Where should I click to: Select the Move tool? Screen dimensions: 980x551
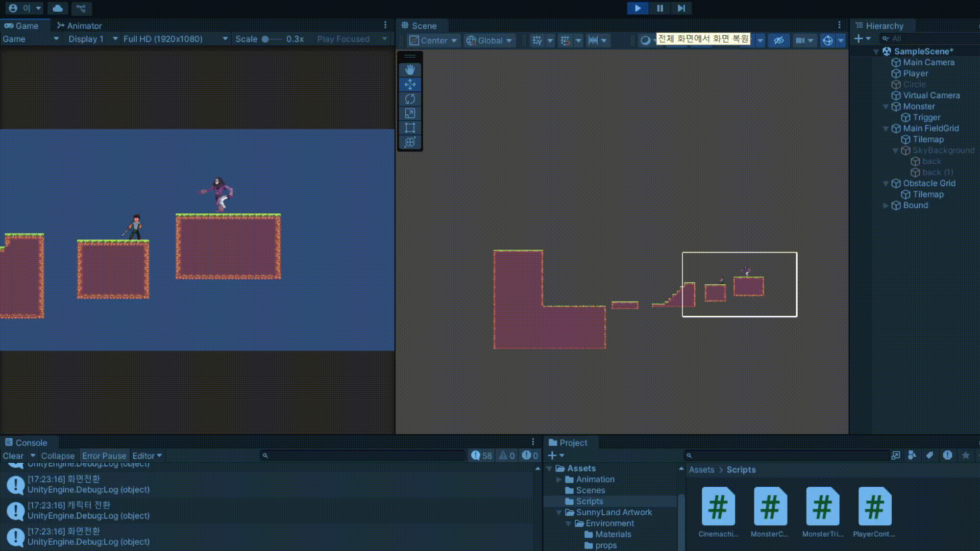click(410, 84)
